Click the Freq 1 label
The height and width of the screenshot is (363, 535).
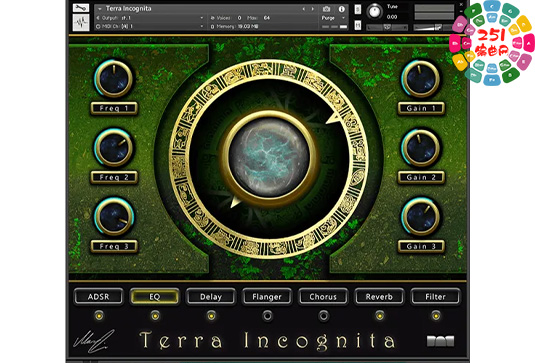click(114, 108)
